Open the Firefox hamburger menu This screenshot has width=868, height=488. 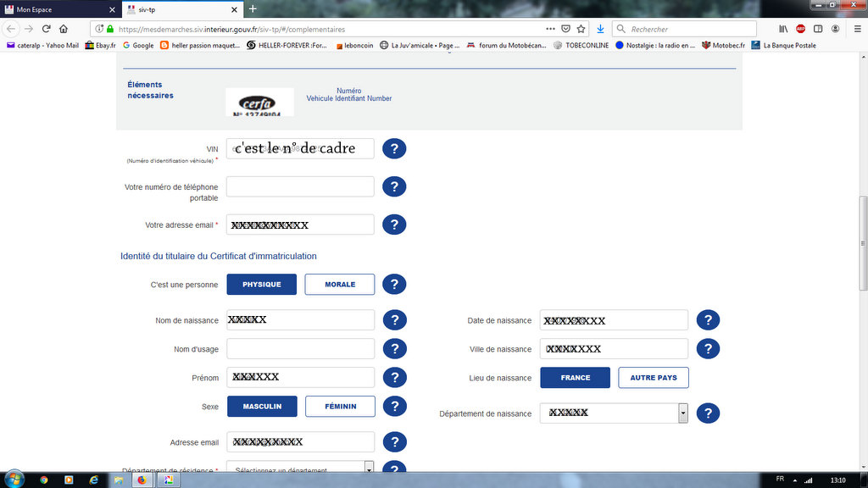858,29
